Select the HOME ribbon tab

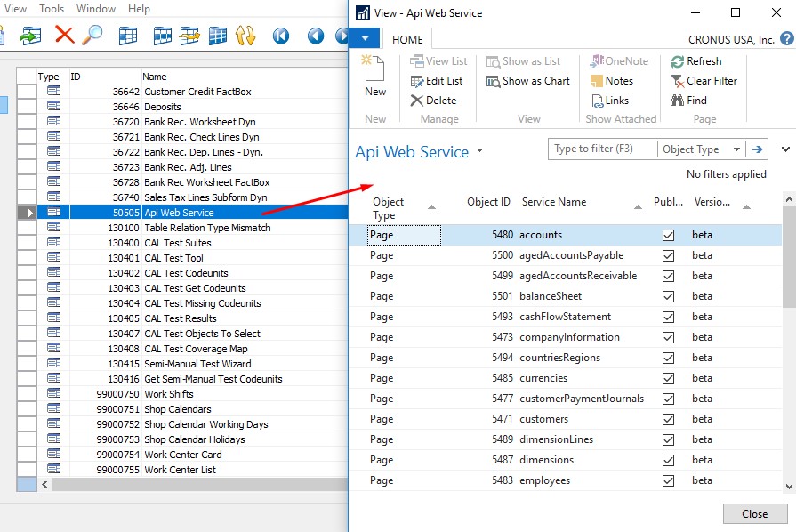[x=407, y=40]
